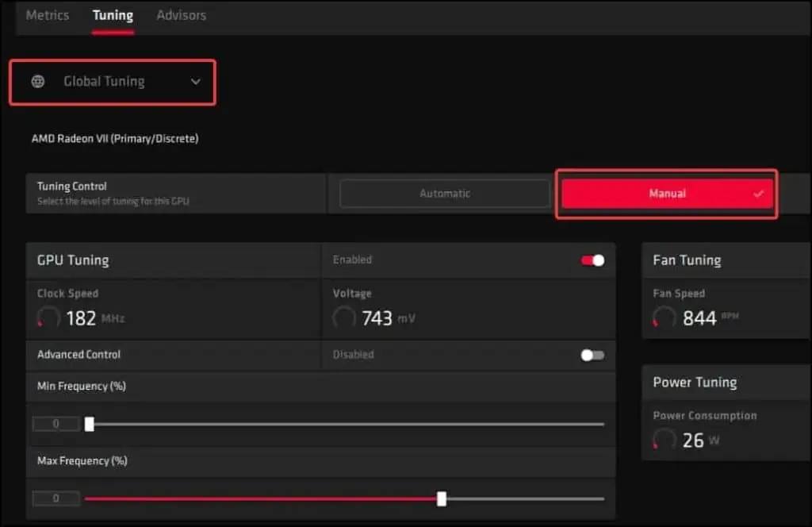Select the Tuning tab
The height and width of the screenshot is (527, 812).
(x=113, y=14)
